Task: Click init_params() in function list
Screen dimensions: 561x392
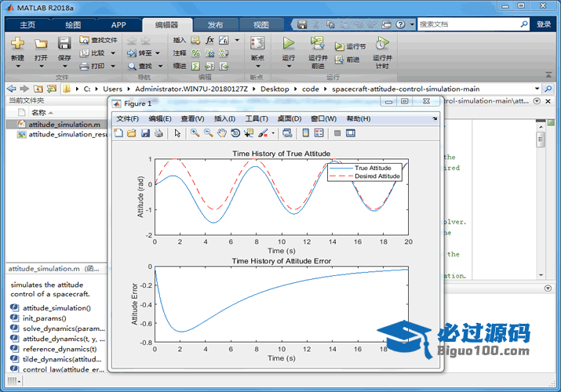Action: point(45,318)
